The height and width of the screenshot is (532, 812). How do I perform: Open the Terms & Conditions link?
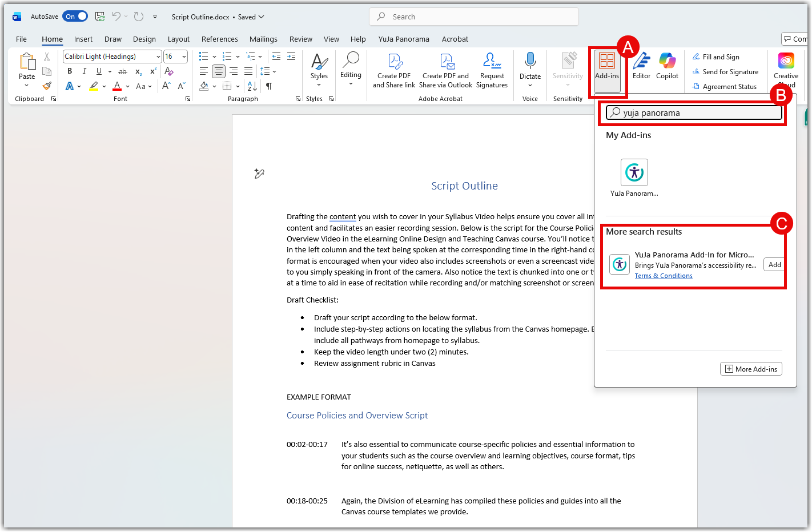tap(663, 276)
